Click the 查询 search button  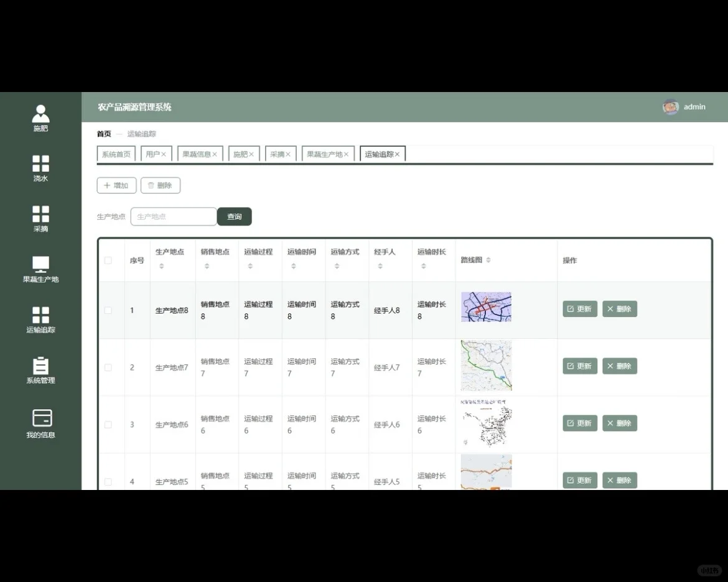point(235,216)
